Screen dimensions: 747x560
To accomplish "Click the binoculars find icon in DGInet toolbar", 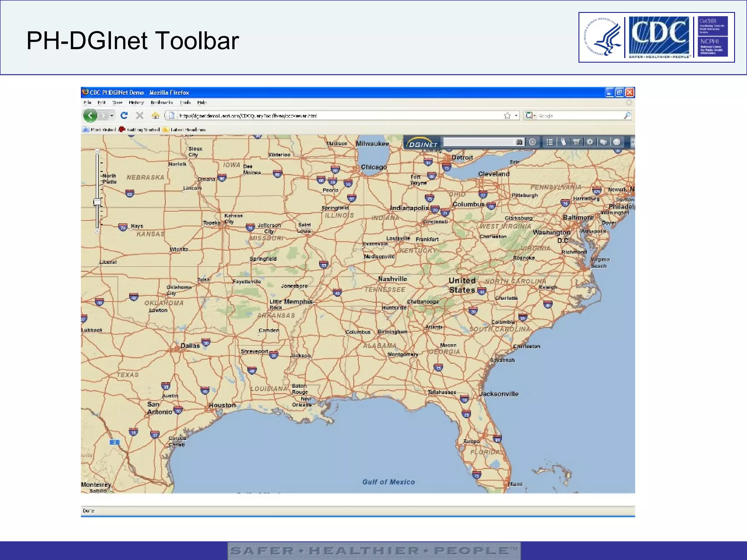I will [519, 142].
